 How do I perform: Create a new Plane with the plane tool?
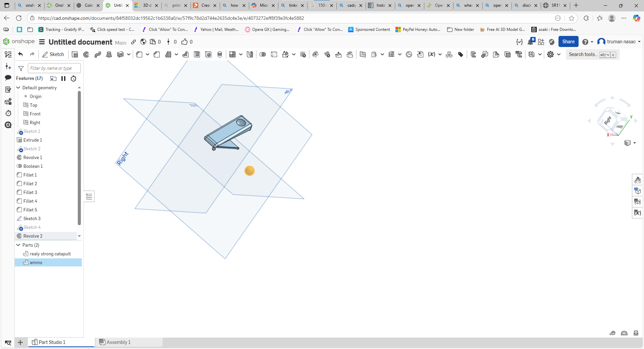click(363, 54)
